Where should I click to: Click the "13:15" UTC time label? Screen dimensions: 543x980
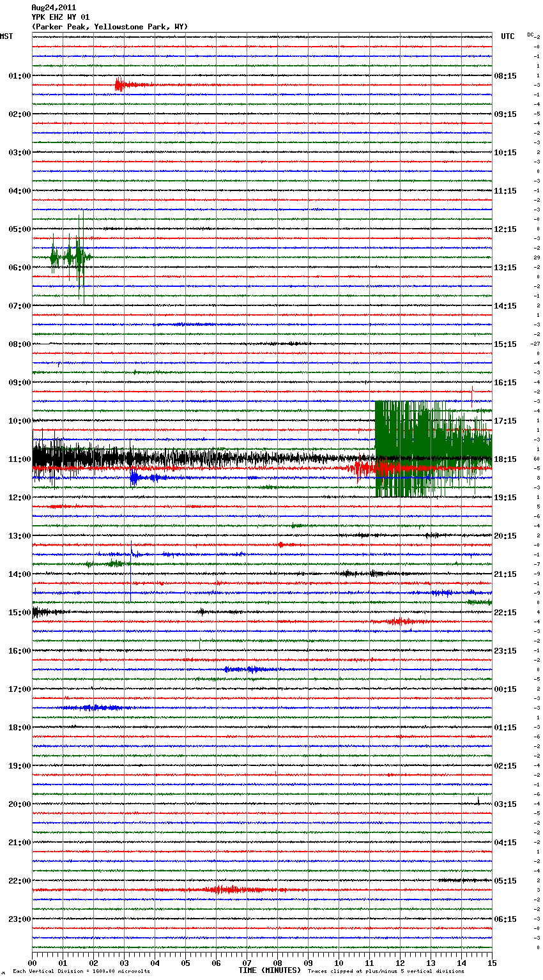[505, 268]
